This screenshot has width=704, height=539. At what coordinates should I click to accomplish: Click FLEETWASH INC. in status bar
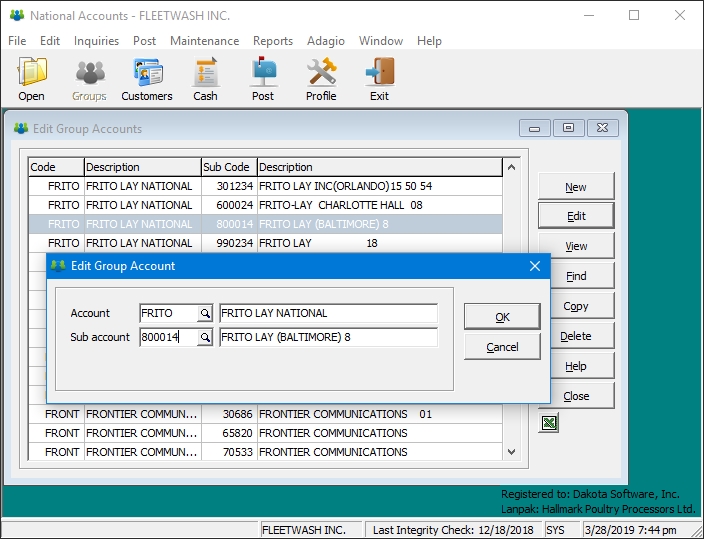tap(311, 530)
